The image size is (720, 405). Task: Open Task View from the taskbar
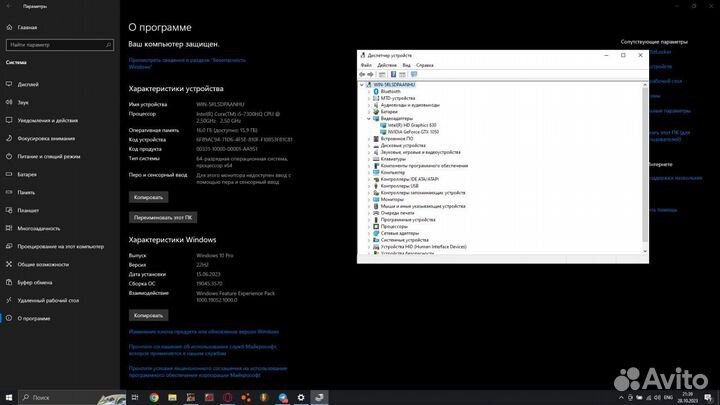click(135, 398)
